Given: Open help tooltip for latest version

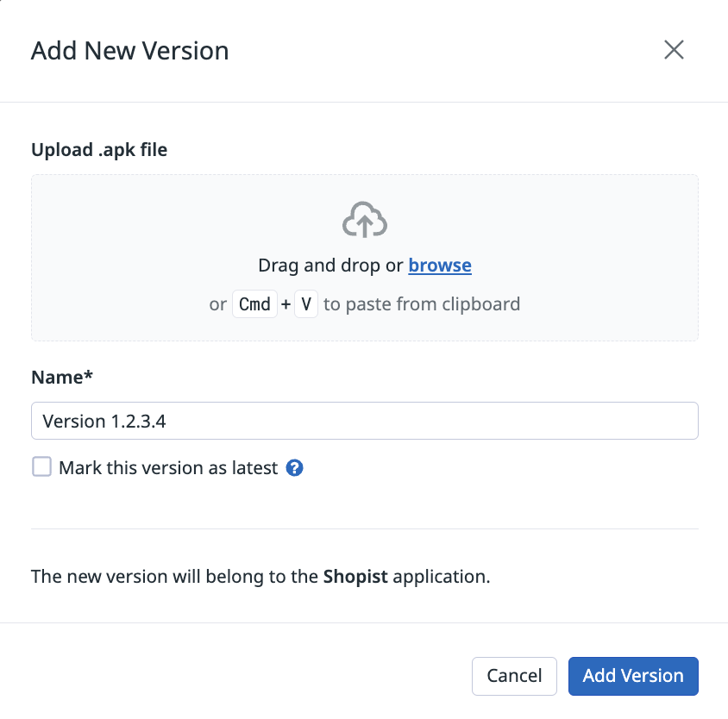Looking at the screenshot, I should pos(295,468).
